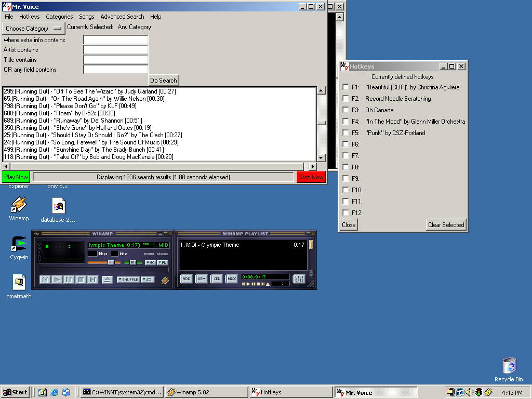The width and height of the screenshot is (532, 399).
Task: Open the Recycle Bin icon
Action: 509,366
